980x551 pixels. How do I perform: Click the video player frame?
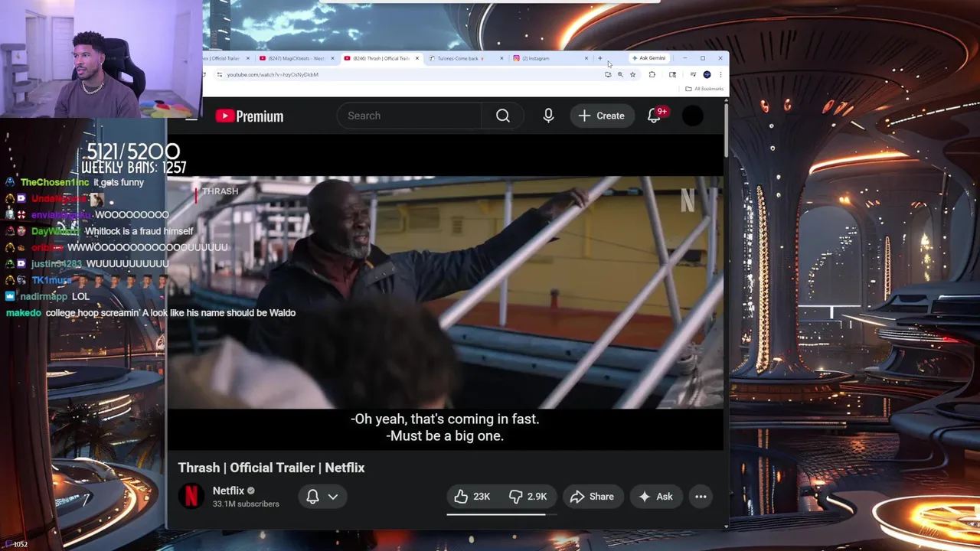coord(445,293)
